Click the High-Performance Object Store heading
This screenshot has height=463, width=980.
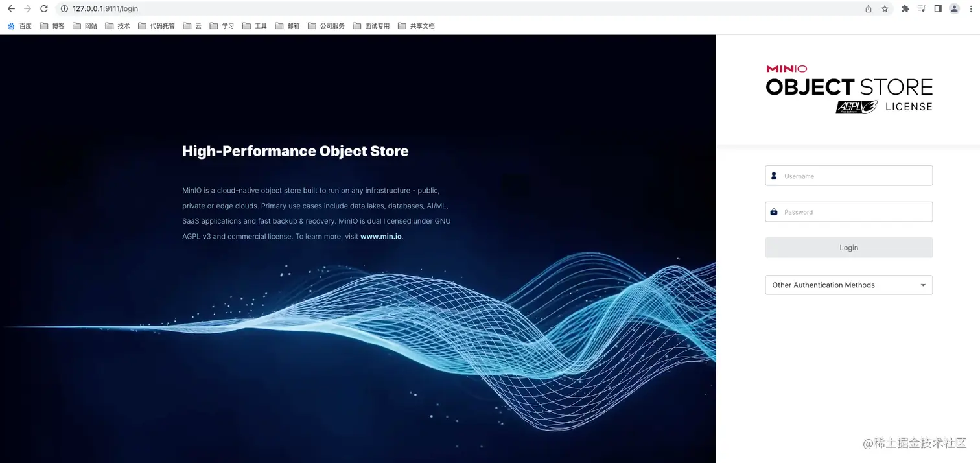pos(296,151)
